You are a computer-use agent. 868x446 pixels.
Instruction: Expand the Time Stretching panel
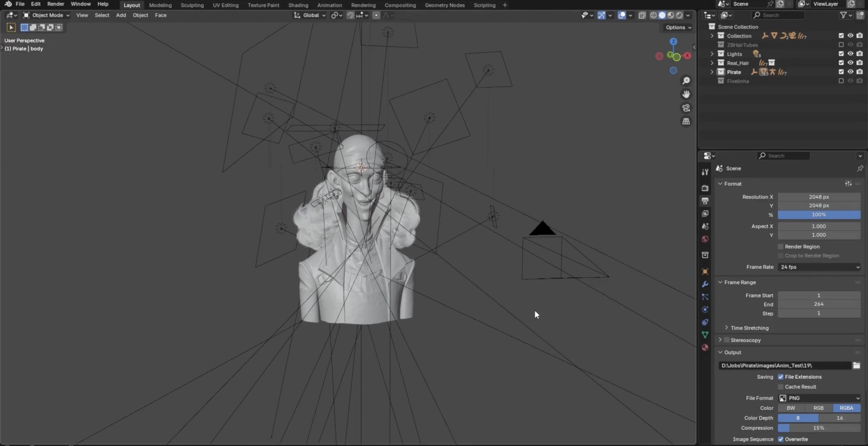(726, 328)
